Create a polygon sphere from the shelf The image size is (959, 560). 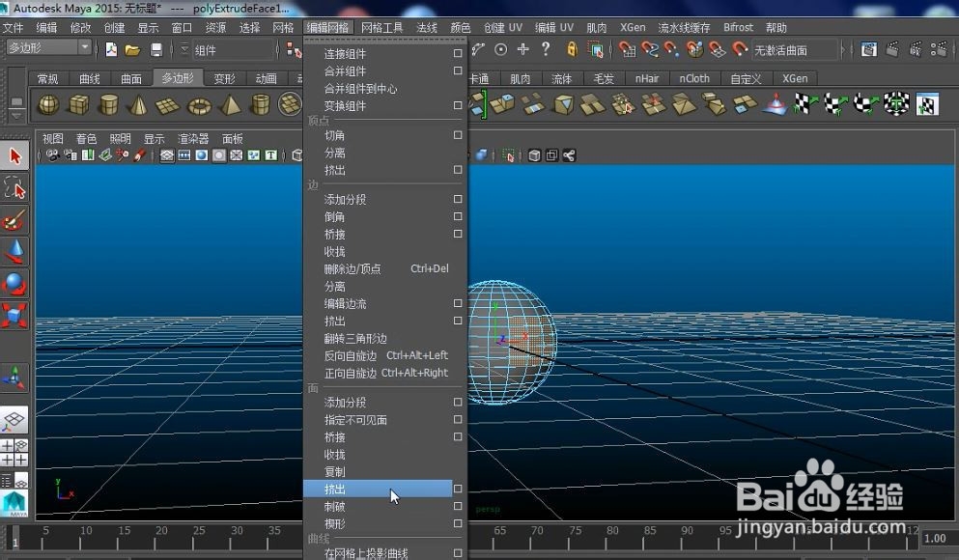48,104
